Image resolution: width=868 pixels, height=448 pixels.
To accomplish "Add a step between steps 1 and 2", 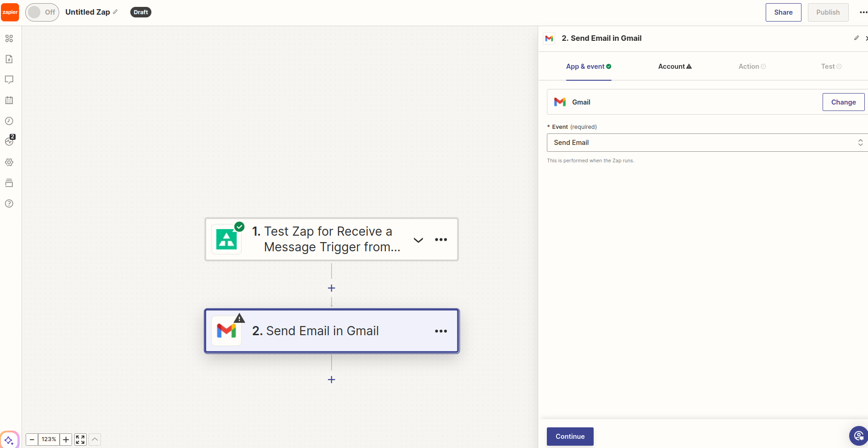I will point(332,288).
